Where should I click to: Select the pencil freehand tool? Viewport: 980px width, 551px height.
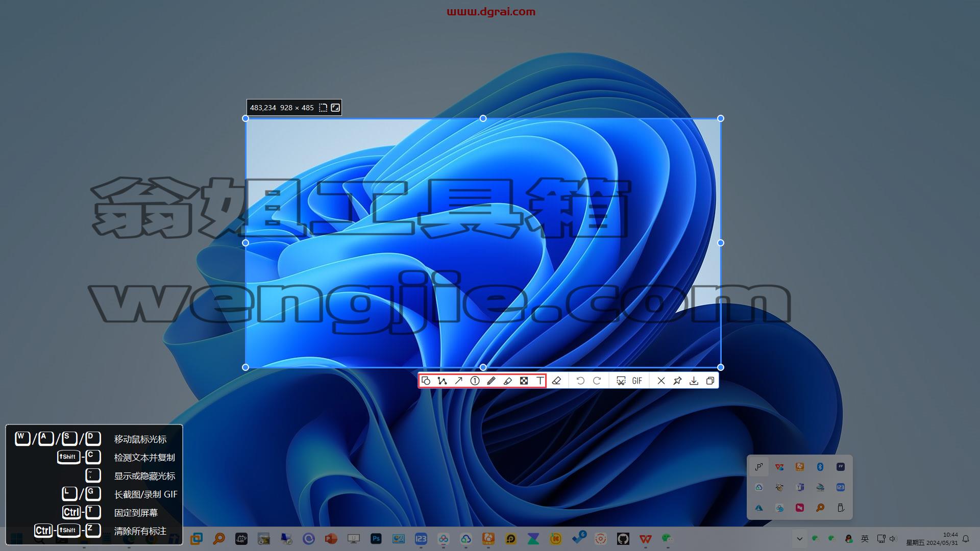(491, 381)
